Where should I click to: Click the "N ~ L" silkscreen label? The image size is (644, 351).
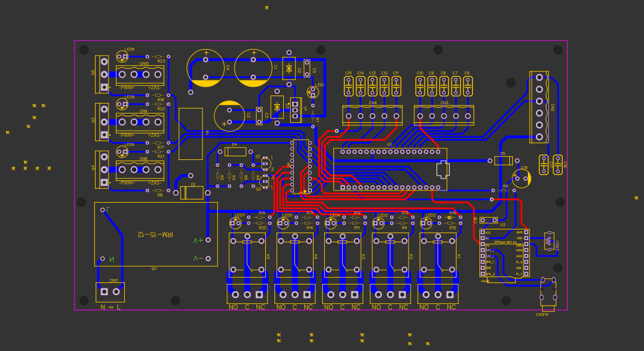pos(111,307)
